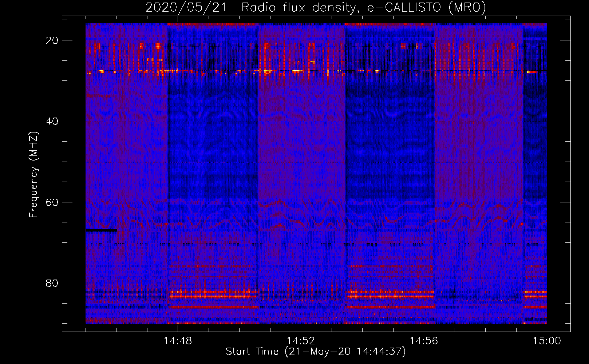Viewport: 589px width, 364px height.
Task: Click the 80 MHz frequency tick label
Action: pos(52,283)
